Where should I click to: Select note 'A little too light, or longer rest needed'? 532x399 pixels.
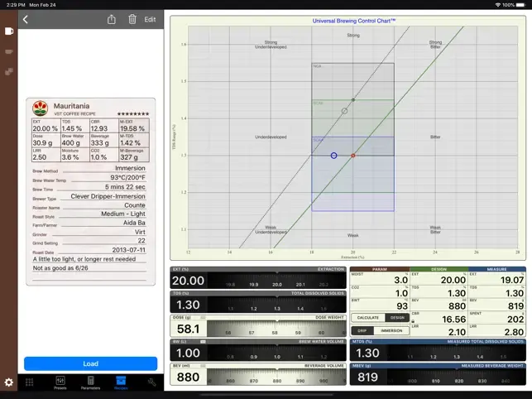point(84,259)
